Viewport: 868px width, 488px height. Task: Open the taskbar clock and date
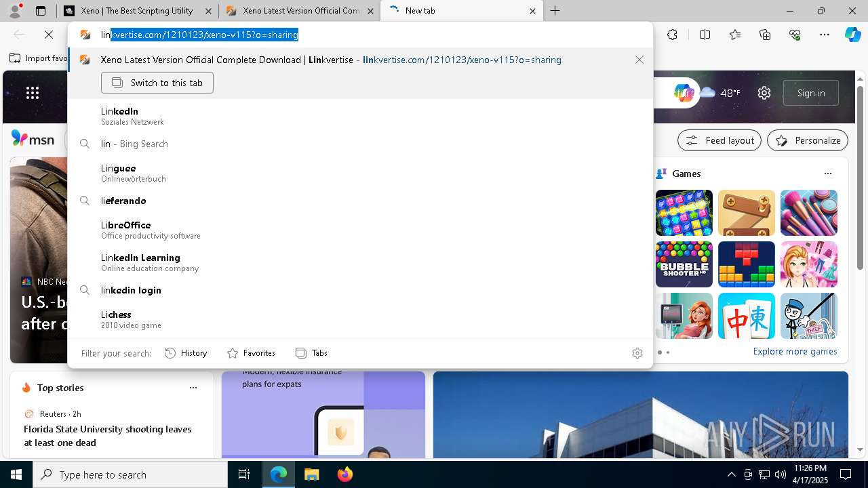click(x=809, y=474)
